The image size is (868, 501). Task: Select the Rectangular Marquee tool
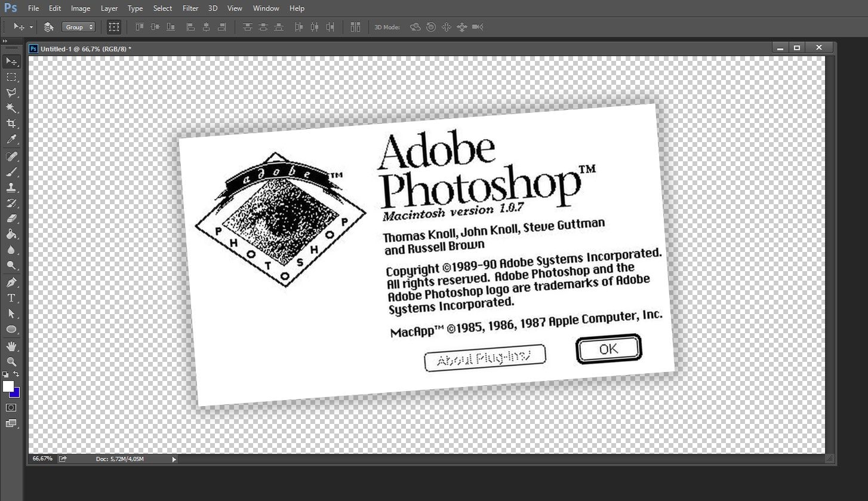coord(11,77)
